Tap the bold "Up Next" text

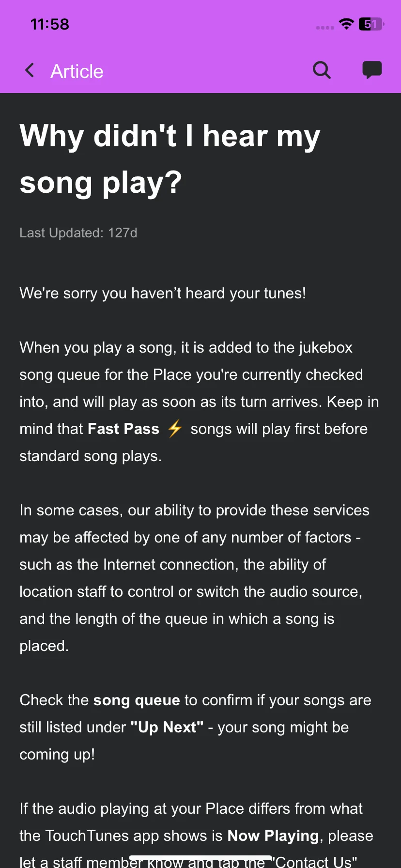[x=167, y=727]
